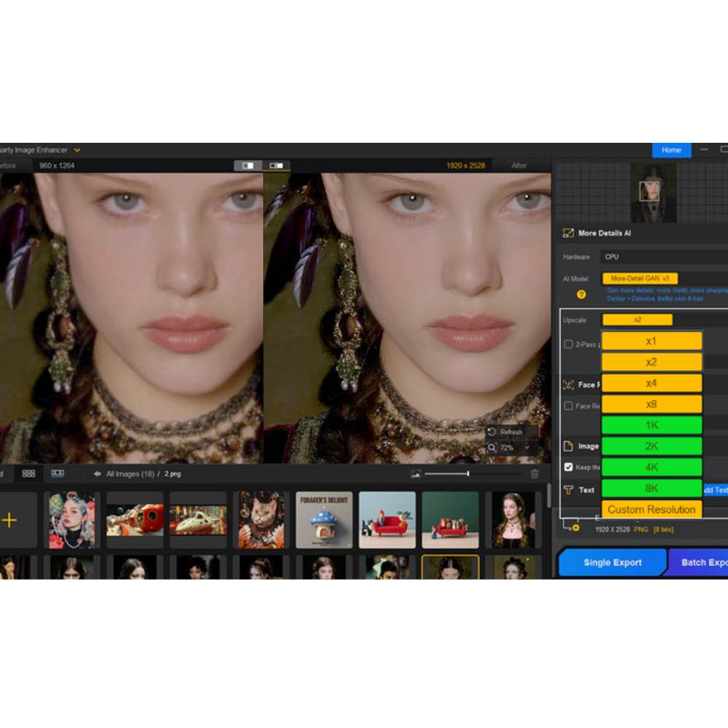Adjust the thumbnail size slider

click(x=467, y=474)
